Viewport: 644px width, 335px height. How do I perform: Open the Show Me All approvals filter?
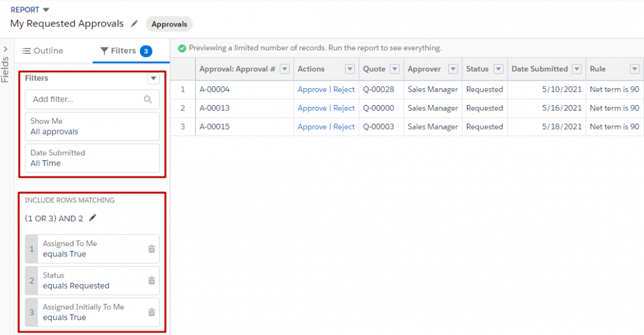[x=92, y=126]
